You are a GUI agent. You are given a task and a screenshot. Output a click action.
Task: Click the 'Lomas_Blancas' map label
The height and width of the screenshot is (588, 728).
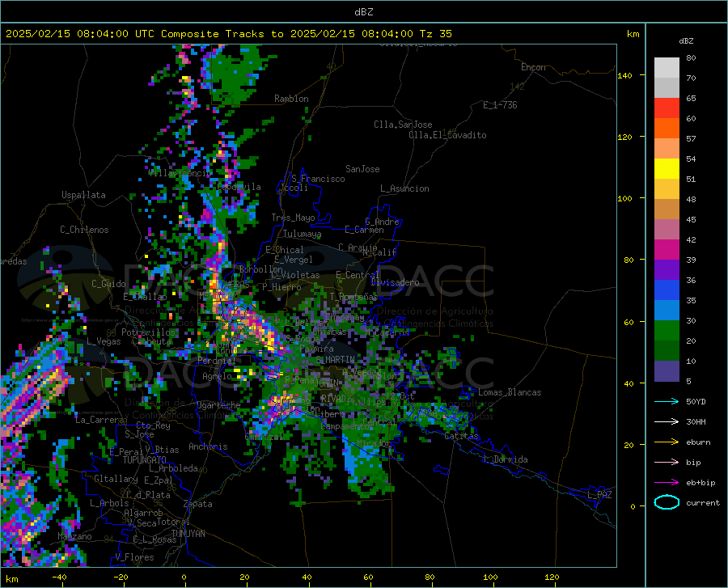(510, 392)
